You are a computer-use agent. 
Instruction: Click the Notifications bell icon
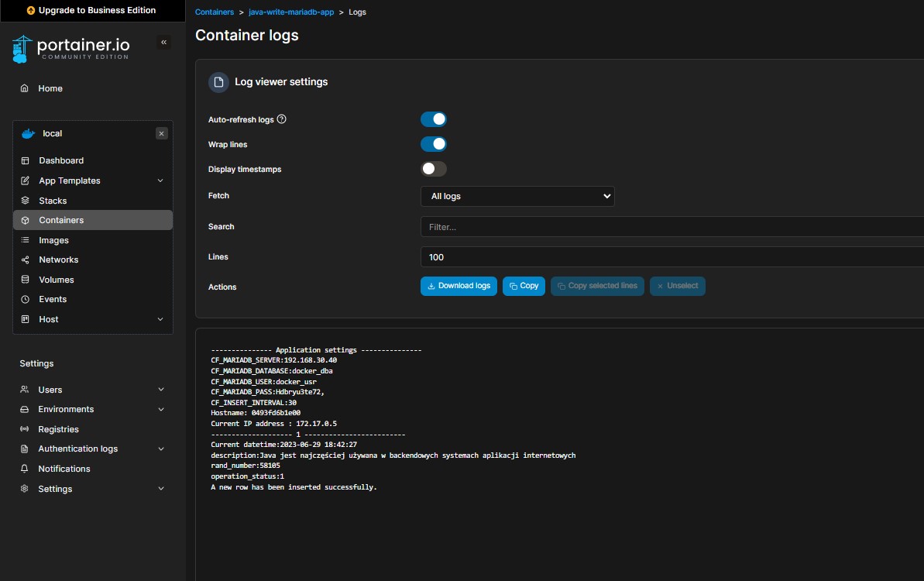tap(24, 469)
